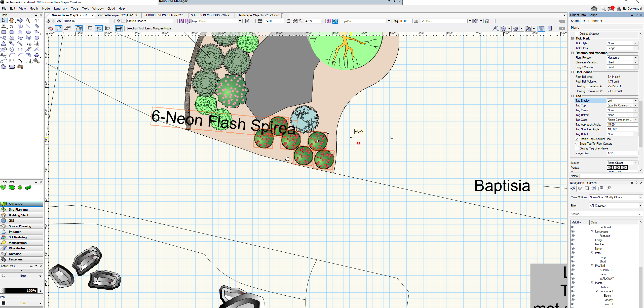Open the Landmark menu
Viewport: 644px width, 308px height.
point(60,8)
